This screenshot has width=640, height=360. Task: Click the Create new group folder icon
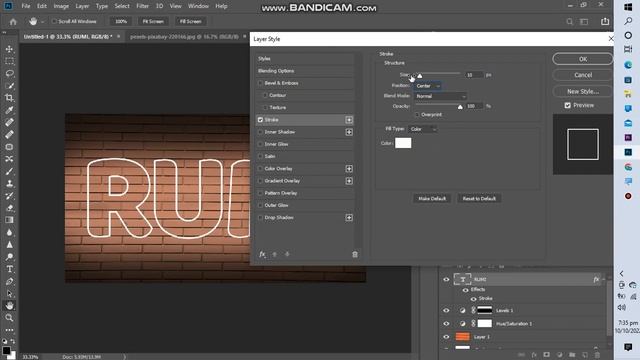click(572, 355)
